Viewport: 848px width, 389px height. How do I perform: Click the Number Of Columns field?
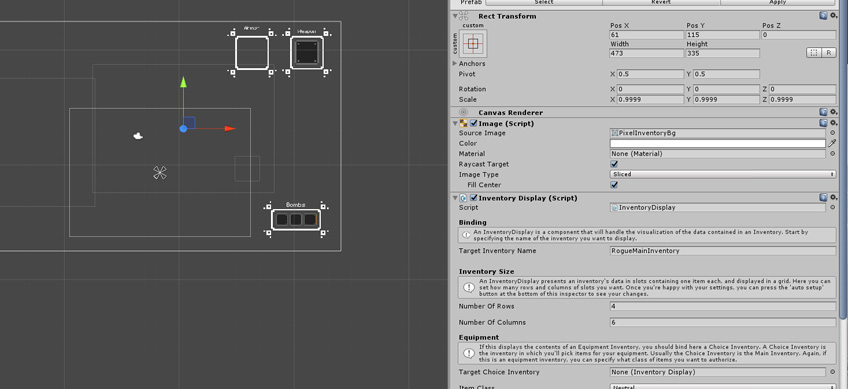click(723, 322)
